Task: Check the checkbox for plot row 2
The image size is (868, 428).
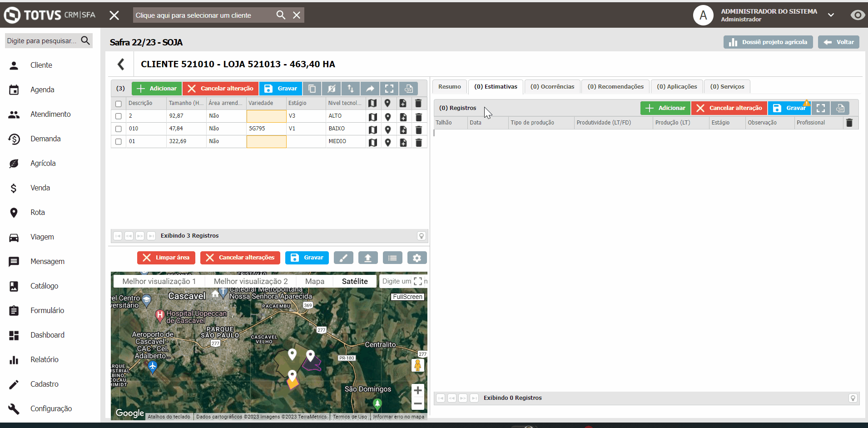Action: (119, 116)
